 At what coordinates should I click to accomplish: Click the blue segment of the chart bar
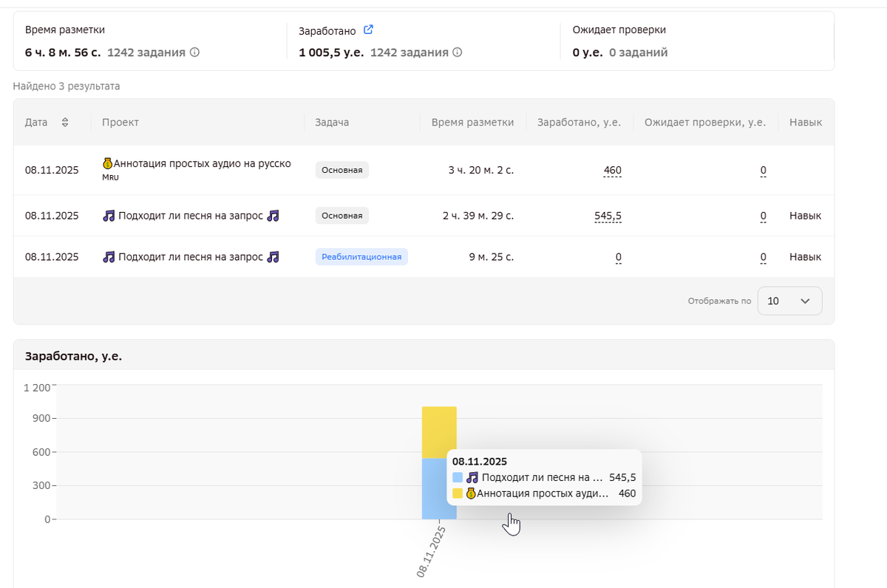pyautogui.click(x=434, y=488)
